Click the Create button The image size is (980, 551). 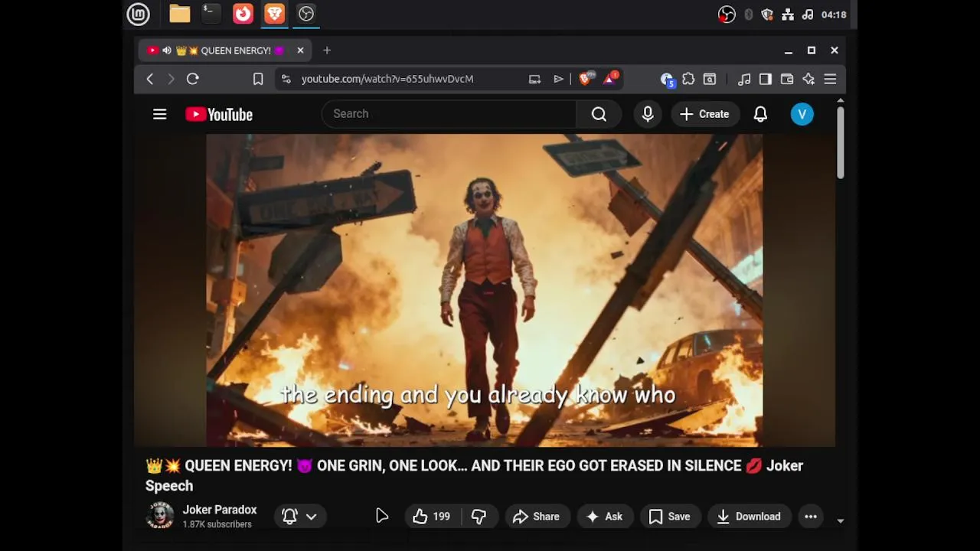tap(704, 114)
